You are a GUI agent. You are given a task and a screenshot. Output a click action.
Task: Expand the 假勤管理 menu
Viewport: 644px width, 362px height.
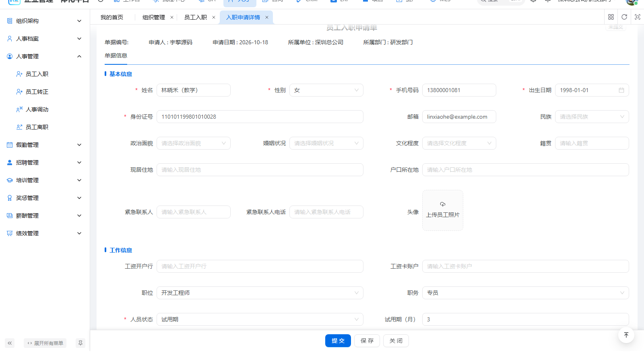click(x=45, y=145)
